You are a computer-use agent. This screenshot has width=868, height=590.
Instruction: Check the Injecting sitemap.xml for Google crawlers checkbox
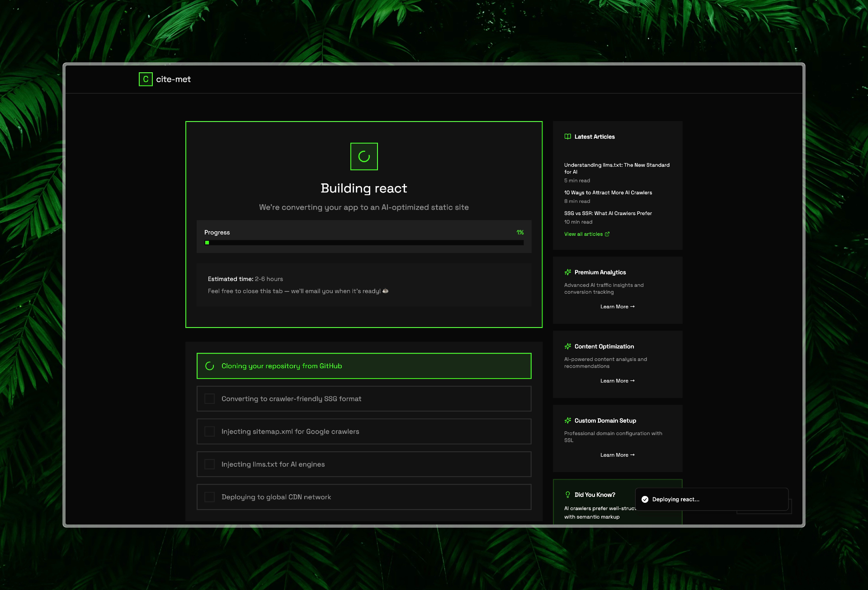[209, 431]
